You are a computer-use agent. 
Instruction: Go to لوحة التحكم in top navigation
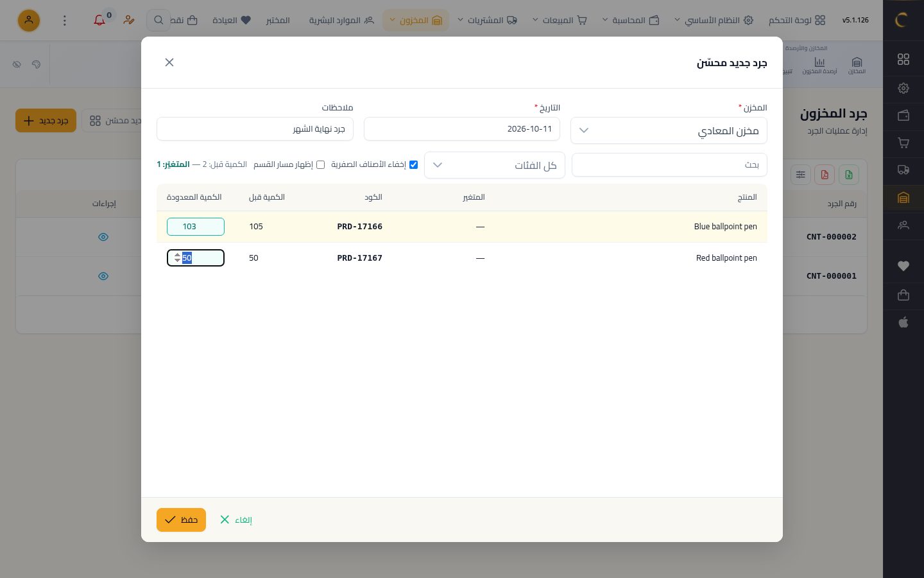click(x=797, y=21)
